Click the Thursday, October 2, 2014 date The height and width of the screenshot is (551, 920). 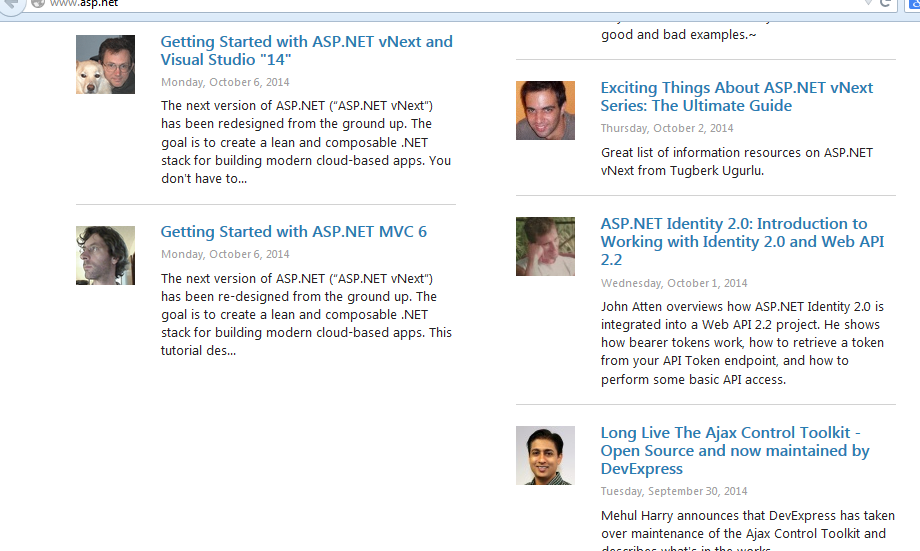[666, 129]
